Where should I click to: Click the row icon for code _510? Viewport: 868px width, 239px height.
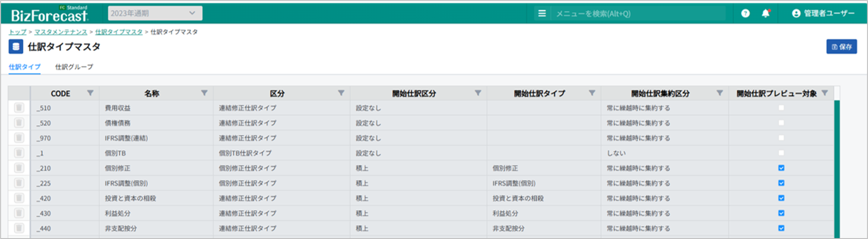19,108
